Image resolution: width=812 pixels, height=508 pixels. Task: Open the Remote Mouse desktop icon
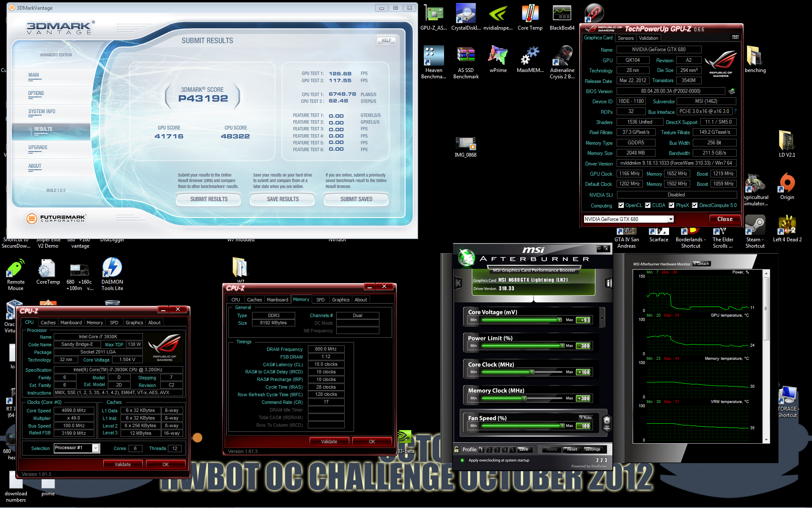click(16, 274)
